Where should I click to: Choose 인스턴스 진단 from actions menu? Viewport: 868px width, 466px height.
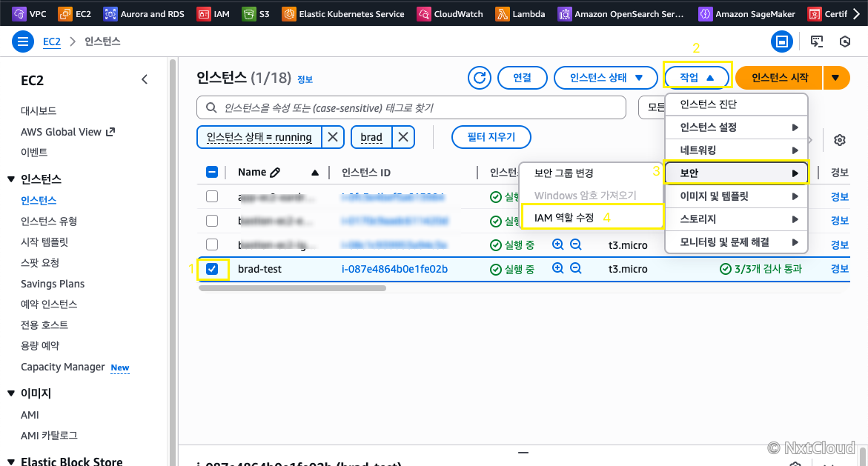coord(736,104)
